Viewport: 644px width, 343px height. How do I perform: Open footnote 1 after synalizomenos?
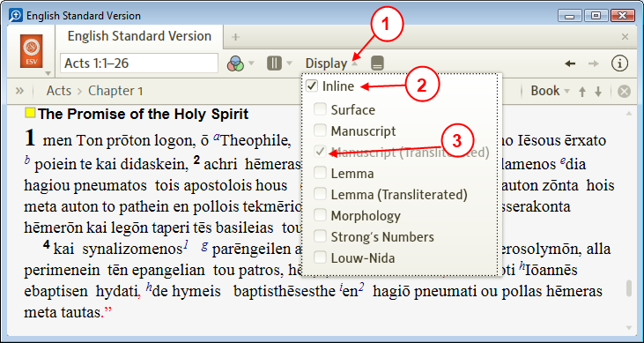pos(186,245)
